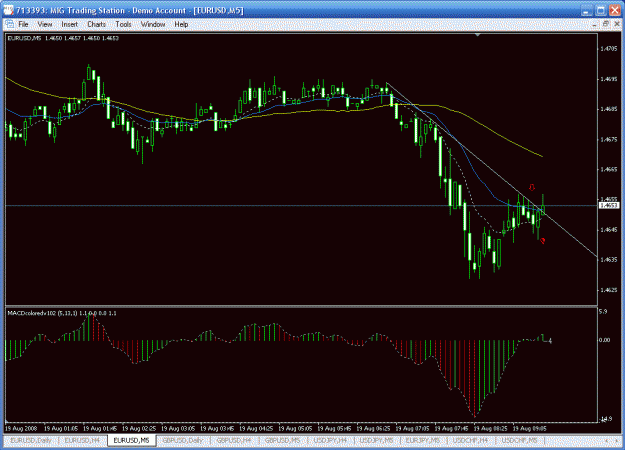Restore down the inner chart window
The width and height of the screenshot is (625, 450).
coord(606,24)
